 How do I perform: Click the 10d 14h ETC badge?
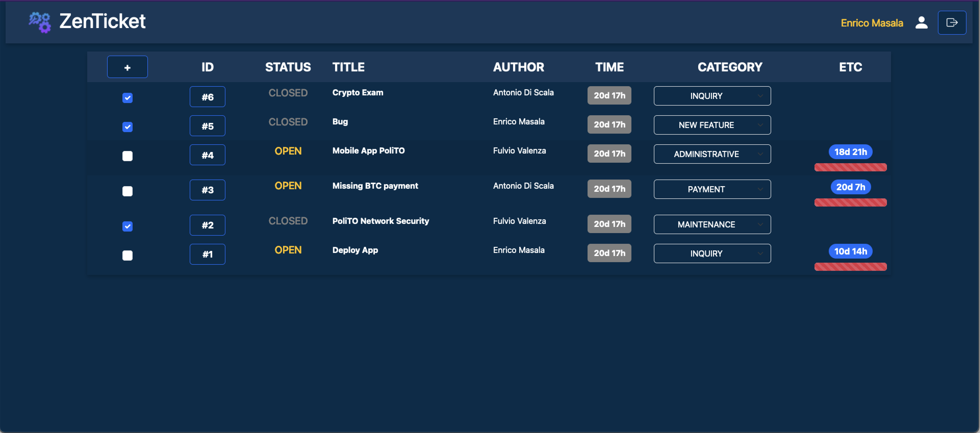(x=850, y=251)
